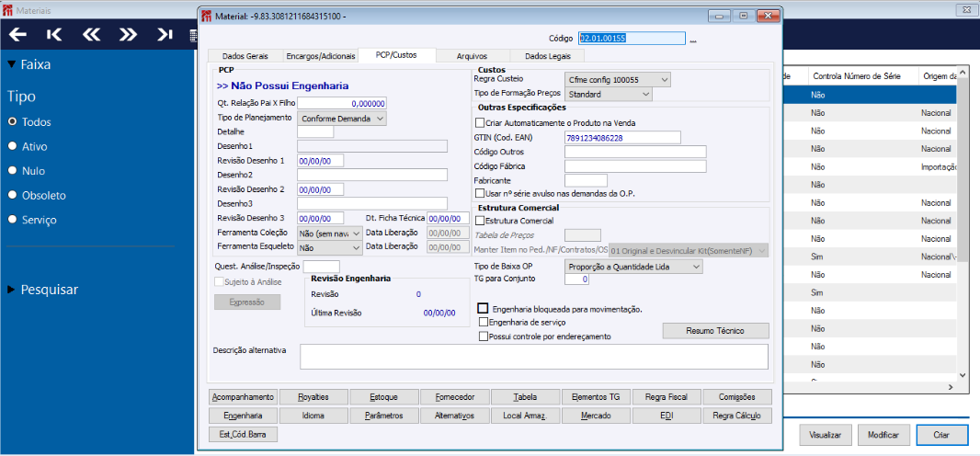This screenshot has height=456, width=980.
Task: Click the ellipsis lookup next to Código
Action: (693, 40)
